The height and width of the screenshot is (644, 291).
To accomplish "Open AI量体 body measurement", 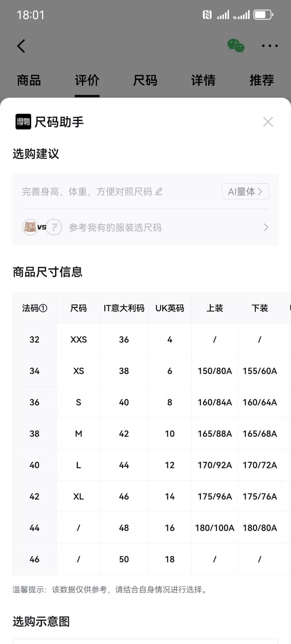I will pos(245,191).
